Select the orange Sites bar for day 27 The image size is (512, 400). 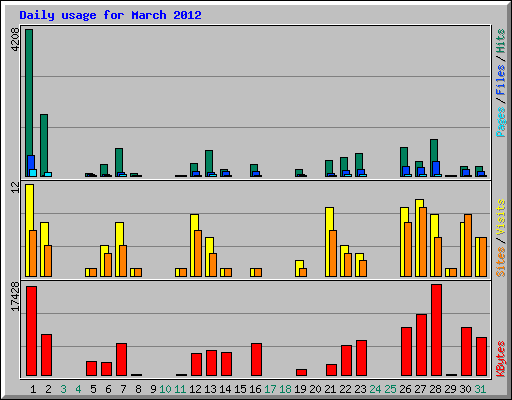(423, 242)
